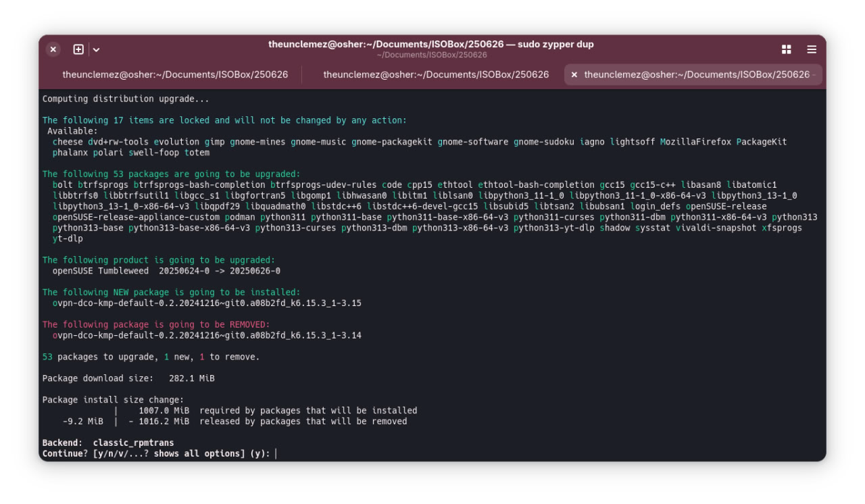Screen dimensions: 865x504
Task: Click the 'Backend: classic_rpmtrans' line
Action: [108, 443]
